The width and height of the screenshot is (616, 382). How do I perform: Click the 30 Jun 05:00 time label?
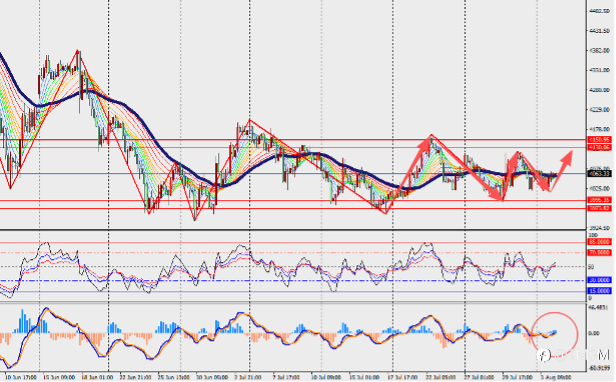point(212,378)
